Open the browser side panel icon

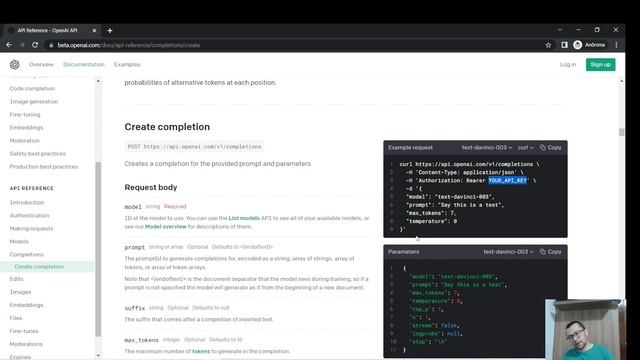(x=564, y=45)
